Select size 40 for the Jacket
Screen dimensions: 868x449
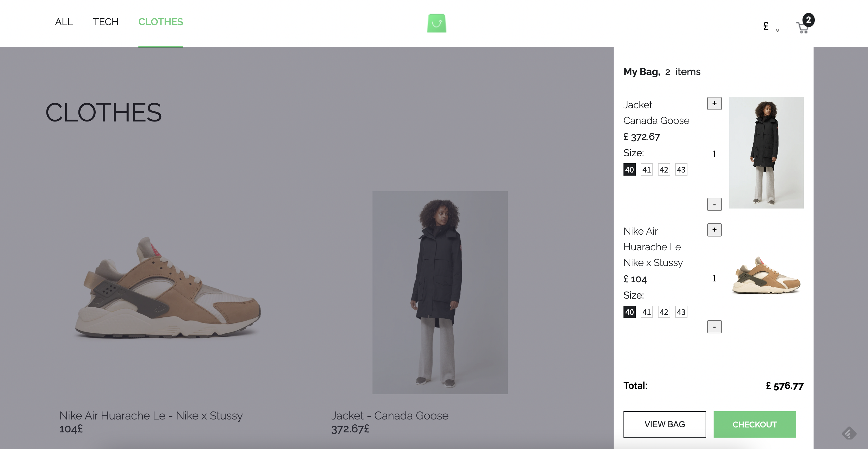pyautogui.click(x=629, y=170)
